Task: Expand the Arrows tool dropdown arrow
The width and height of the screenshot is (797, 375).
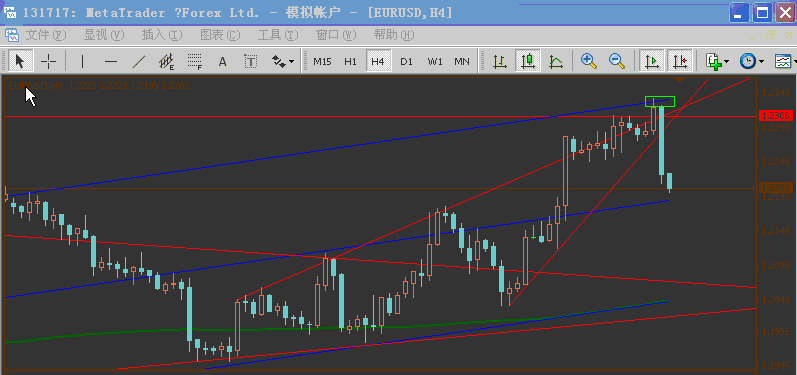Action: (x=291, y=62)
